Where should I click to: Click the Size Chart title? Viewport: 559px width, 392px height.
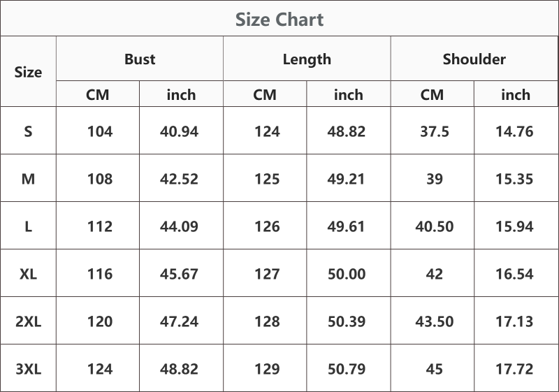(279, 20)
